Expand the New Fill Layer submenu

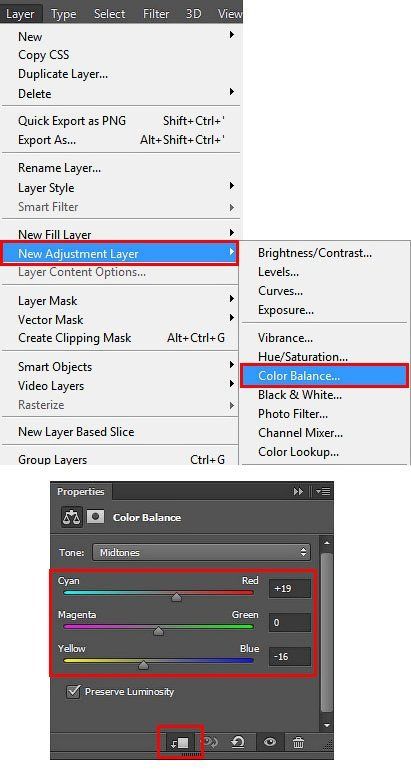click(231, 232)
